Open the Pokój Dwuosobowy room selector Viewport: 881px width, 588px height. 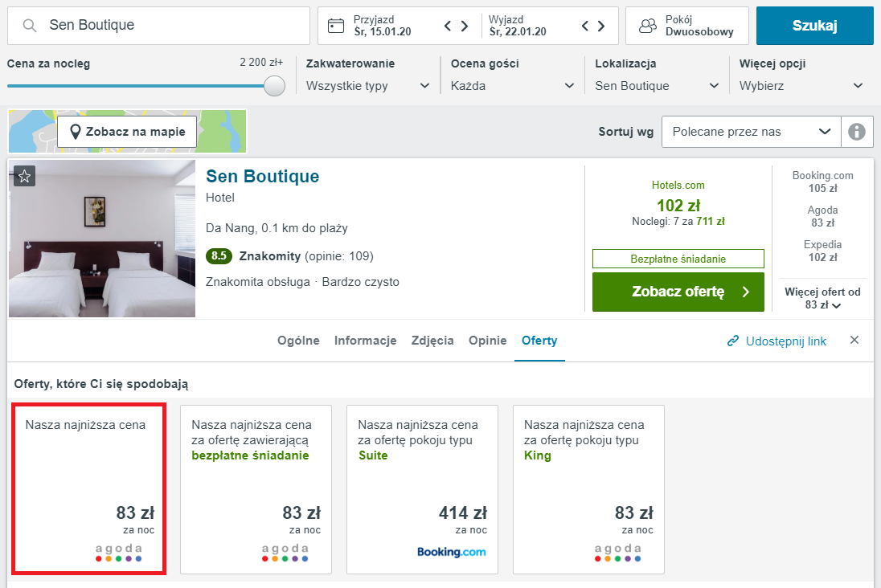point(687,26)
